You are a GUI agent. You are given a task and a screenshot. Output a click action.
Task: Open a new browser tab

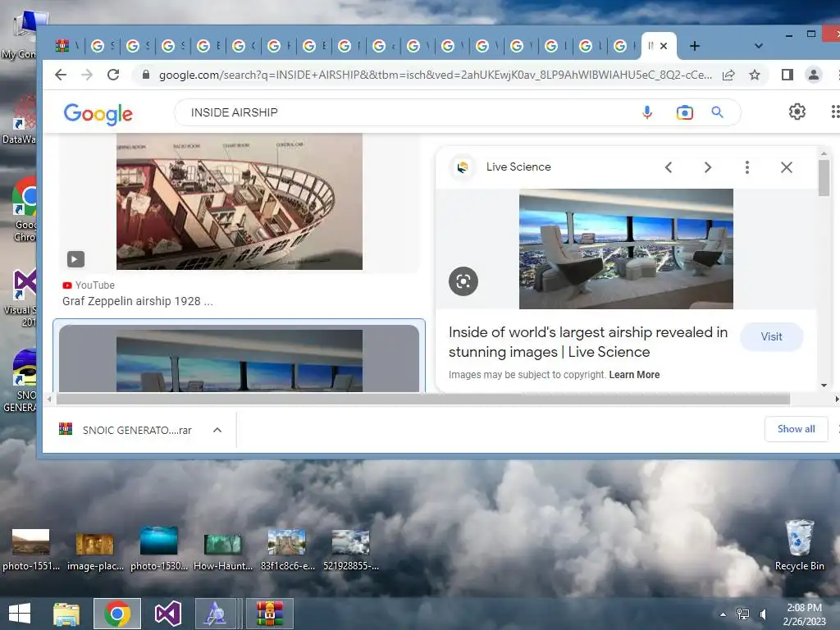[x=694, y=46]
